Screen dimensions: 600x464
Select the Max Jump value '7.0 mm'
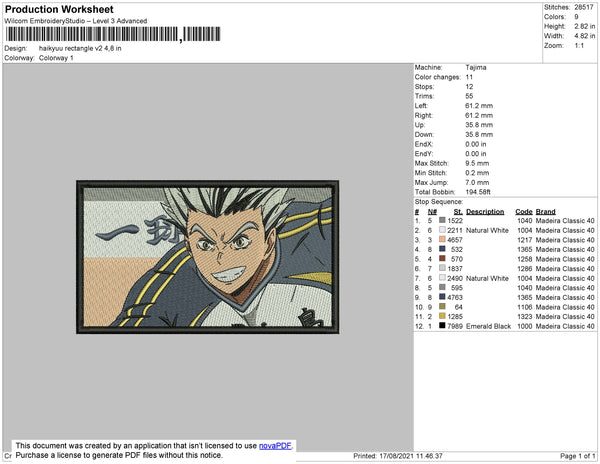477,182
